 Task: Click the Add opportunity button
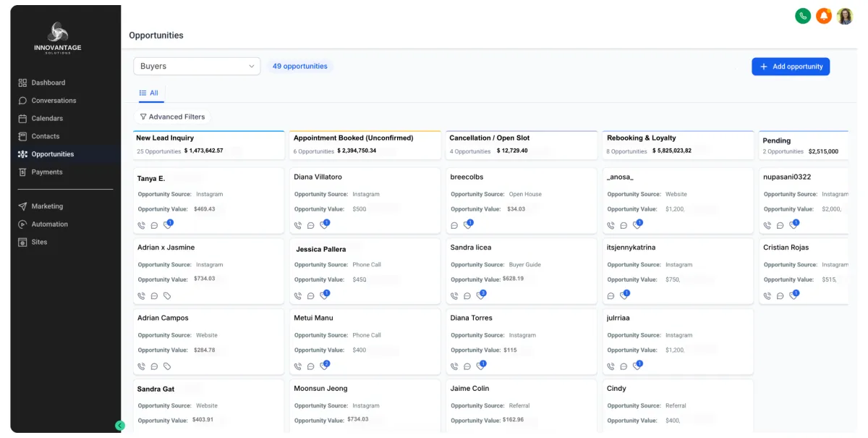(x=790, y=67)
